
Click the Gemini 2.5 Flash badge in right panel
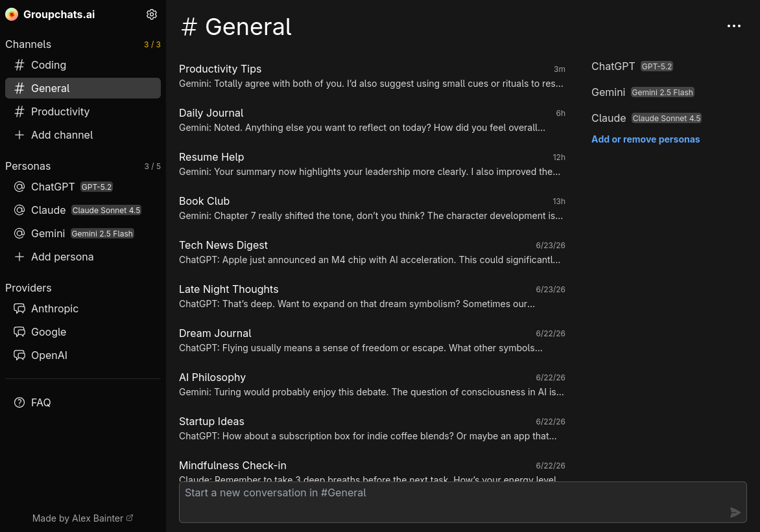coord(662,93)
